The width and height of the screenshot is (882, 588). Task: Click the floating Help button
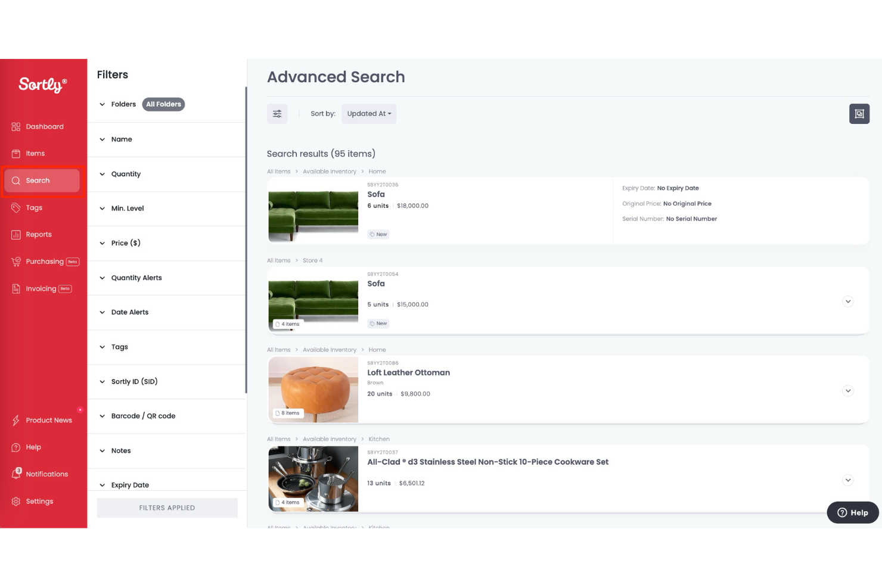(x=852, y=512)
